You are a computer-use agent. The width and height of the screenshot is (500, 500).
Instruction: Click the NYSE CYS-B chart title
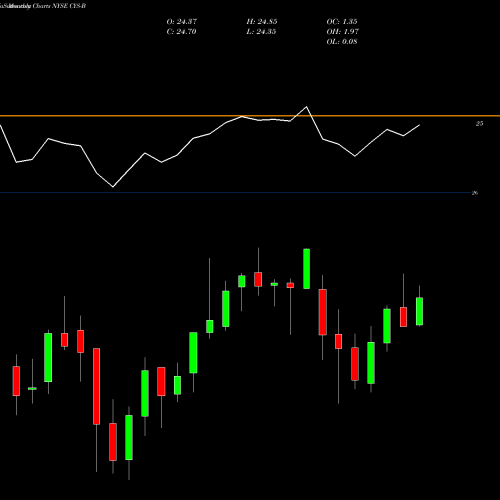pos(43,6)
